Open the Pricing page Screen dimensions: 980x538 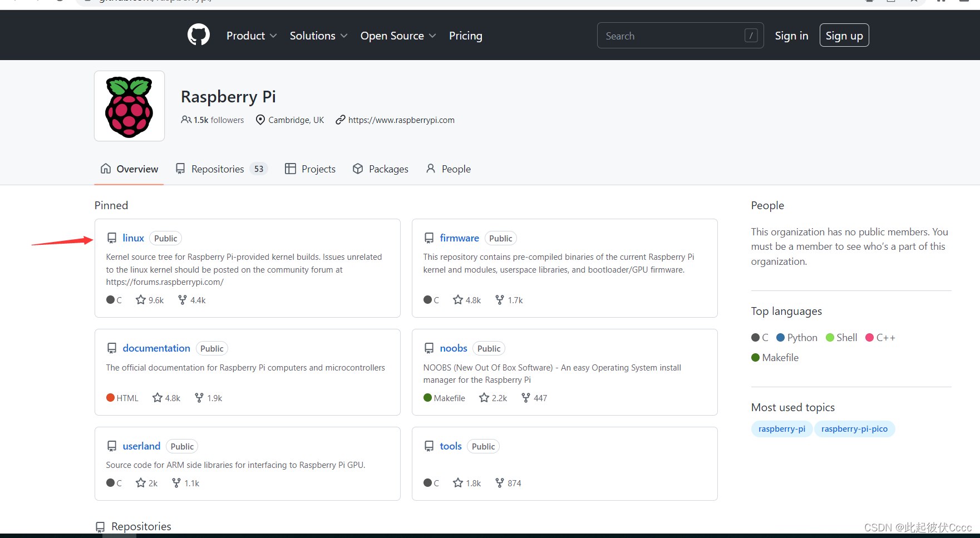pos(466,36)
